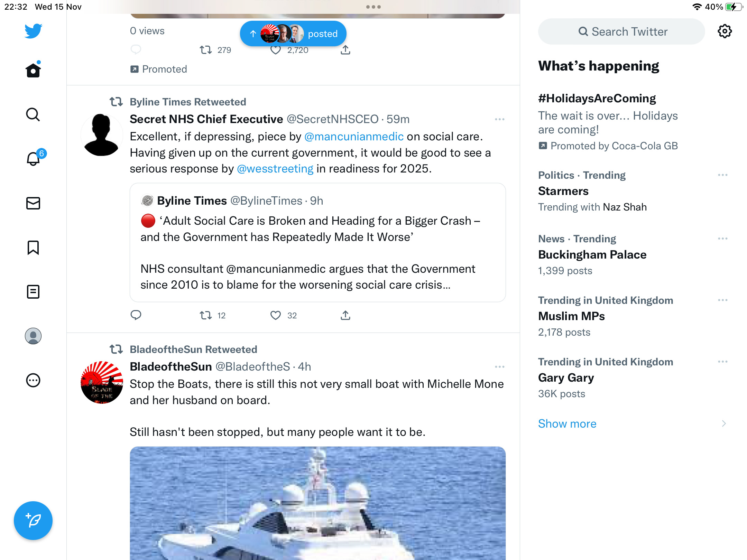Viewport: 747px width, 560px height.
Task: Like the Secret NHS Chief Executive tweet
Action: [x=276, y=315]
